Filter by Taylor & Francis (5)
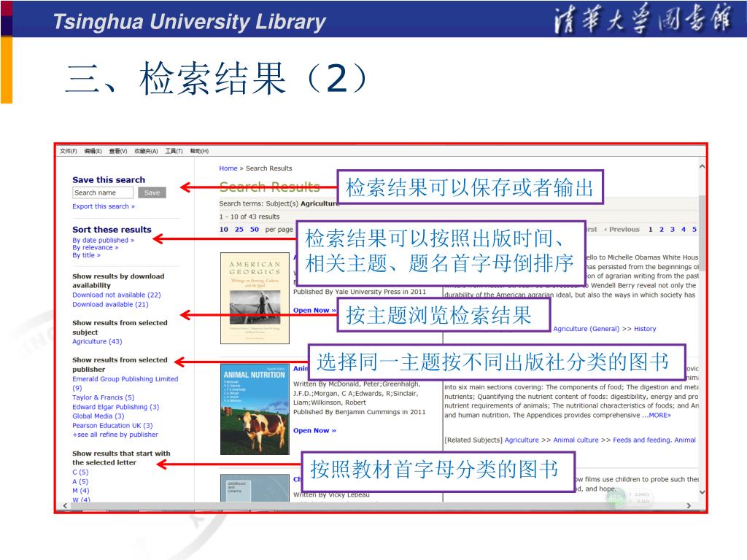Screen dimensions: 747x560 pyautogui.click(x=104, y=397)
